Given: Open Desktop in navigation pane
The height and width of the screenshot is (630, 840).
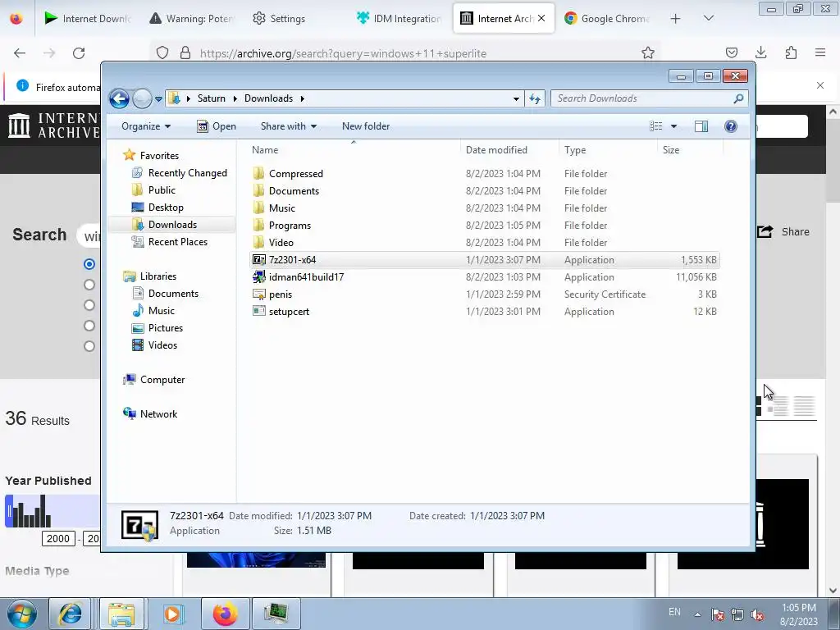Looking at the screenshot, I should [166, 208].
